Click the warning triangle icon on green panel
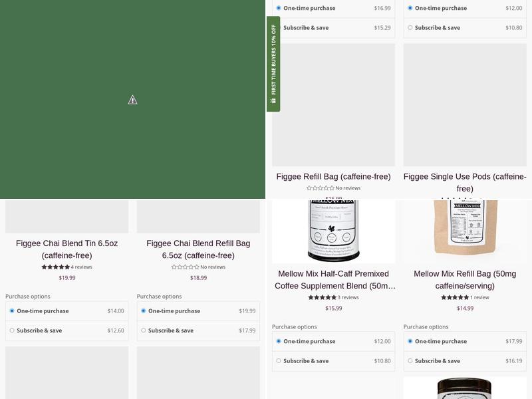 [x=132, y=100]
